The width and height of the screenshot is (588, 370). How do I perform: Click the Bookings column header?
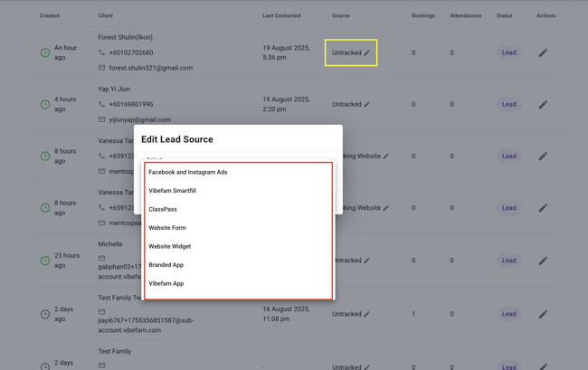(x=423, y=15)
